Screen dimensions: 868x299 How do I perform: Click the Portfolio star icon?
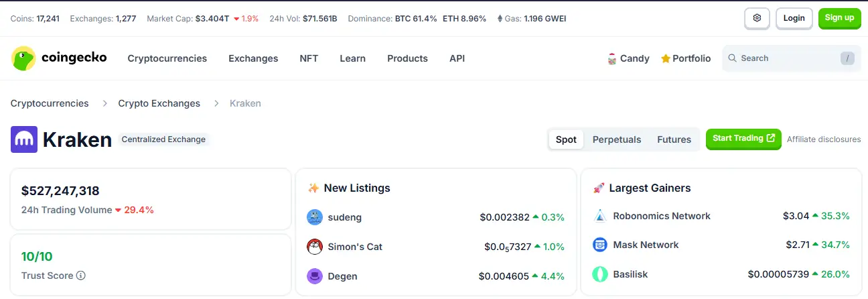click(x=666, y=58)
